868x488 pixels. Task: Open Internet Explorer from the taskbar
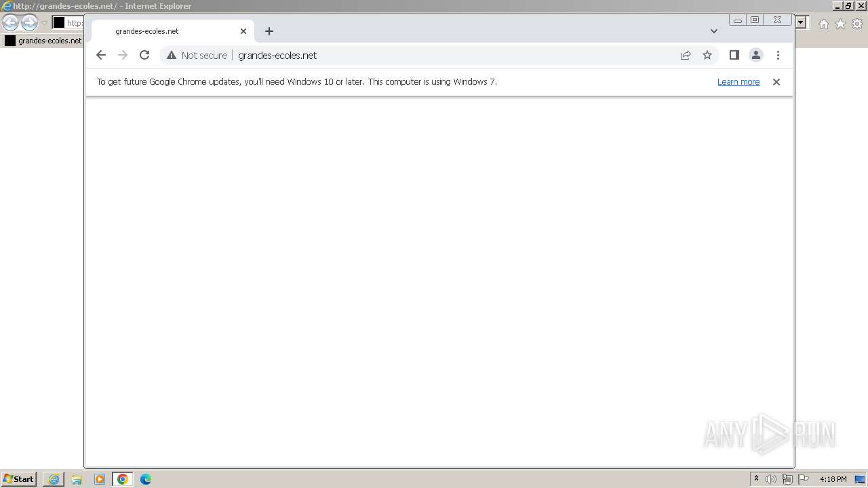point(54,479)
